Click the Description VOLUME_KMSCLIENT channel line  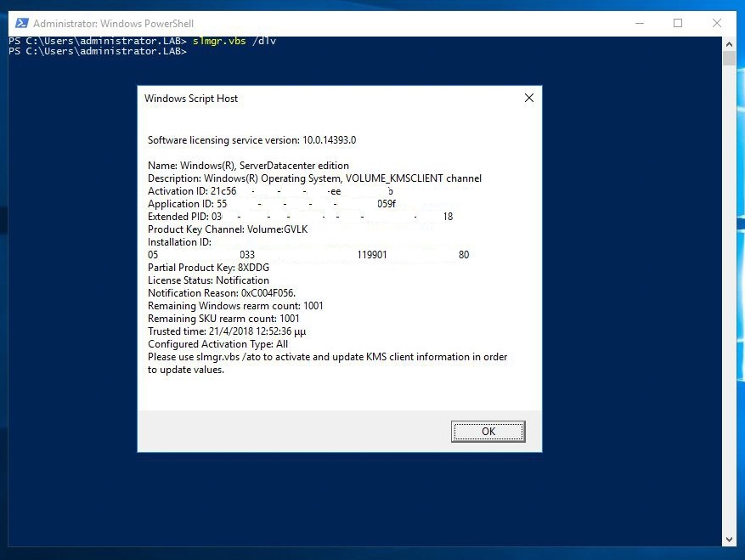(314, 178)
